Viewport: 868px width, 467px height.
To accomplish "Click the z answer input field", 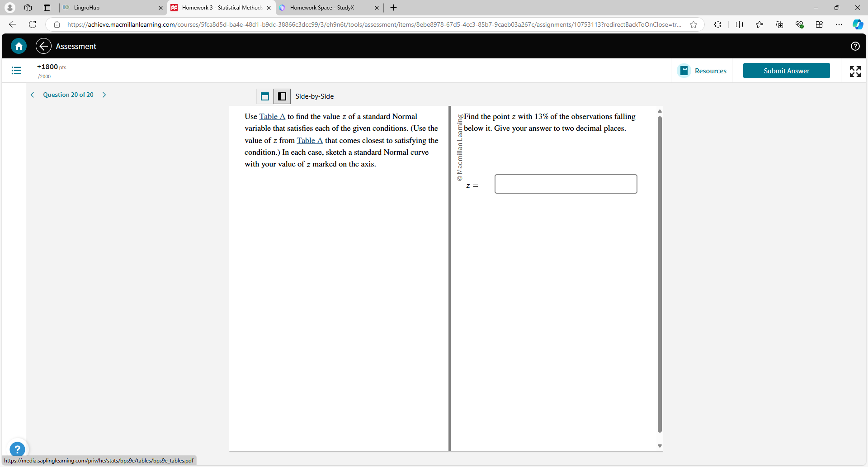I will (566, 184).
